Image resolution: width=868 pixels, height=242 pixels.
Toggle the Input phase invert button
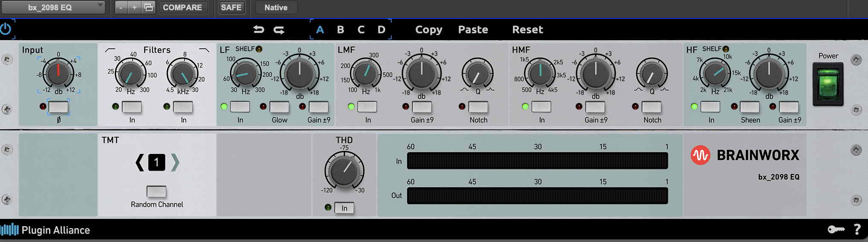click(58, 106)
